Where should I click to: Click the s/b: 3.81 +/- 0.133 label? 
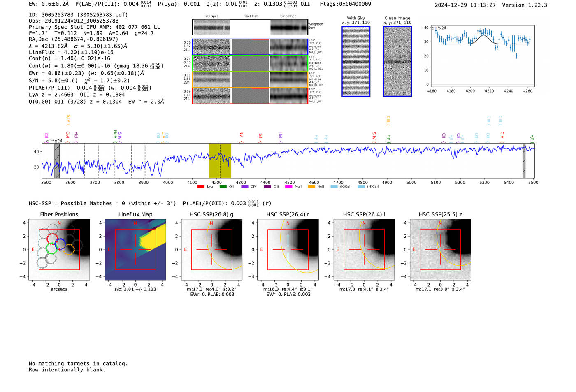click(x=135, y=289)
